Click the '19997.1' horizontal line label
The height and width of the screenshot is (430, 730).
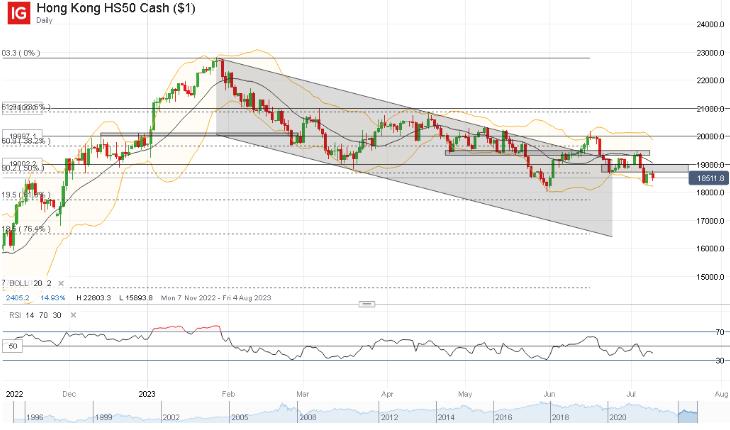(22, 134)
